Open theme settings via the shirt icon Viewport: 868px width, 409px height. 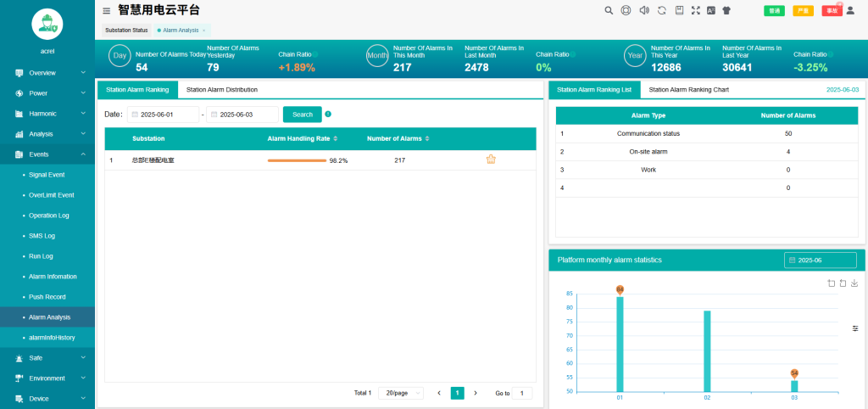tap(726, 10)
